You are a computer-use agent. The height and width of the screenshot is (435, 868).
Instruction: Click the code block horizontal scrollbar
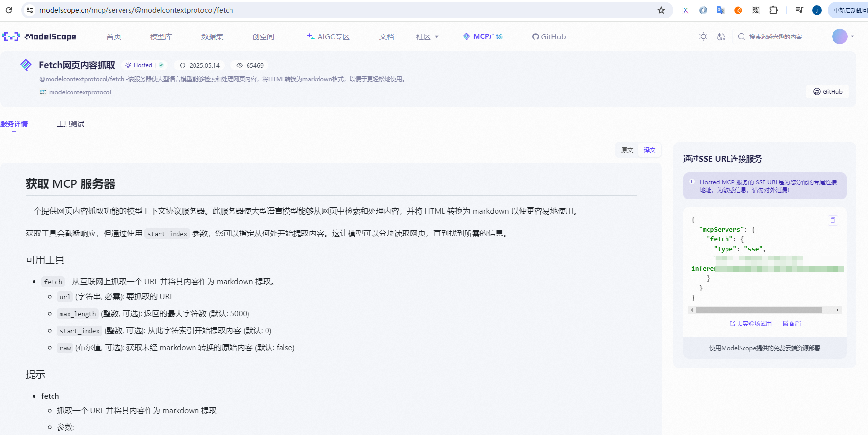759,310
